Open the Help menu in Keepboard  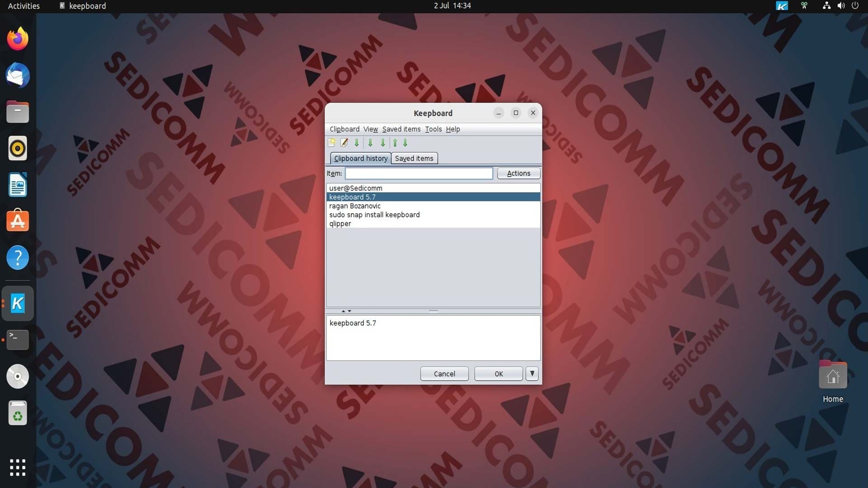click(x=453, y=129)
